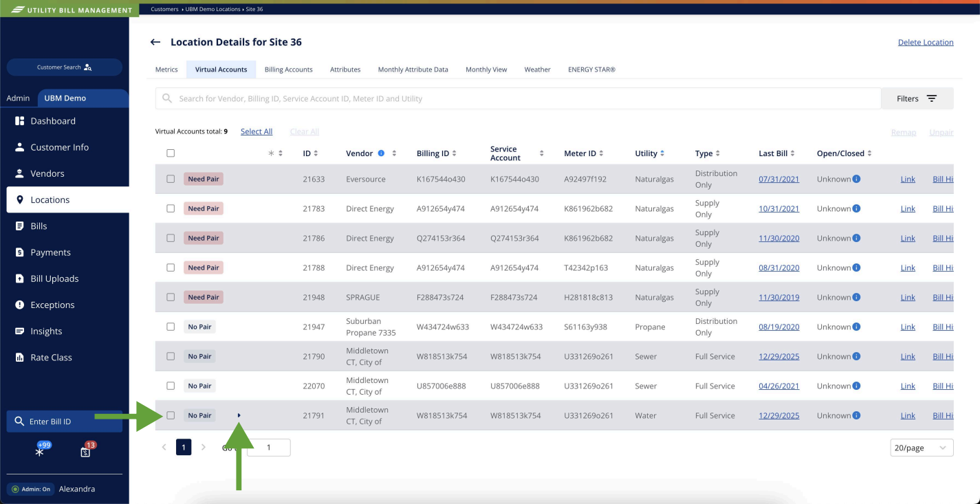
Task: Click the info icon beside Unknown in row 21791
Action: click(856, 415)
